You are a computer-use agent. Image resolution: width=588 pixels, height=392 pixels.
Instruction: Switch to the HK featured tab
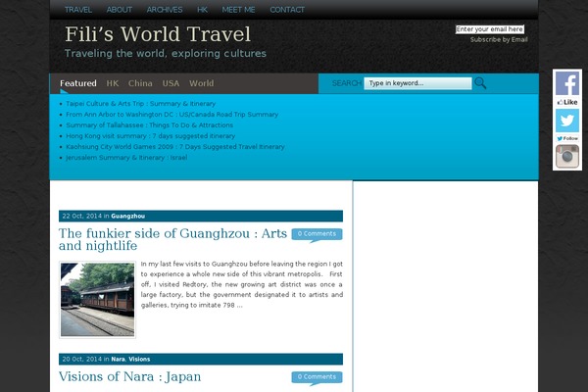(x=113, y=83)
